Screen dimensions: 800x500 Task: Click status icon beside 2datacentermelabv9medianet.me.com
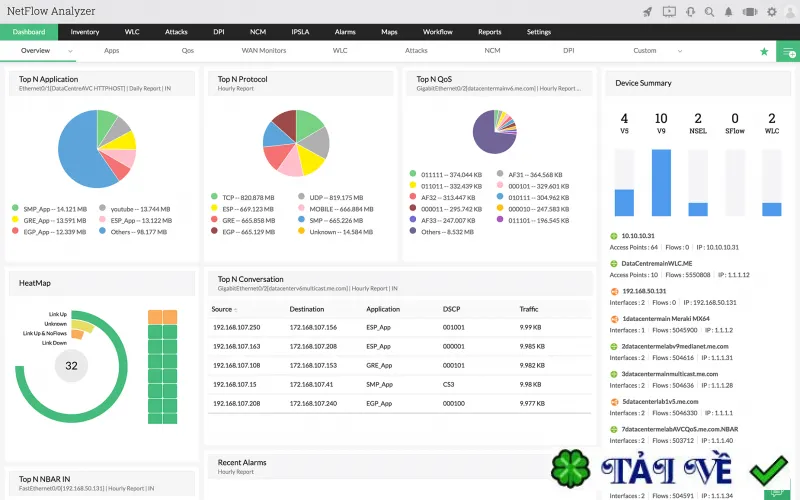point(614,346)
